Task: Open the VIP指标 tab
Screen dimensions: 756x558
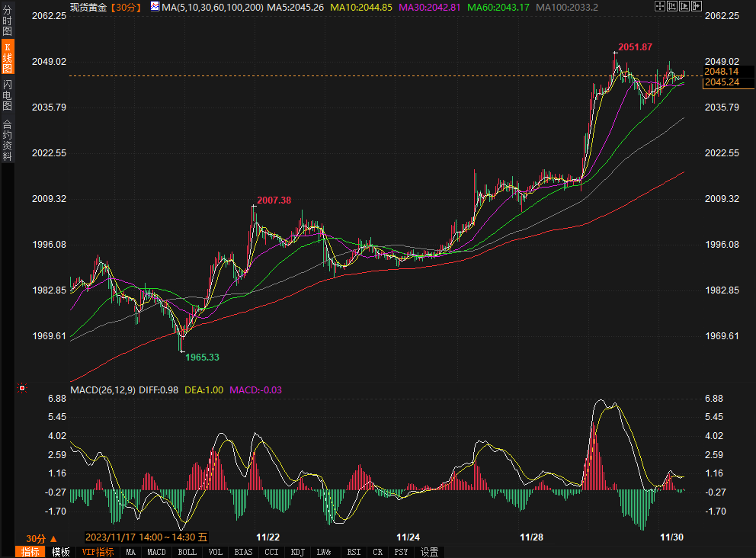Action: pos(98,552)
